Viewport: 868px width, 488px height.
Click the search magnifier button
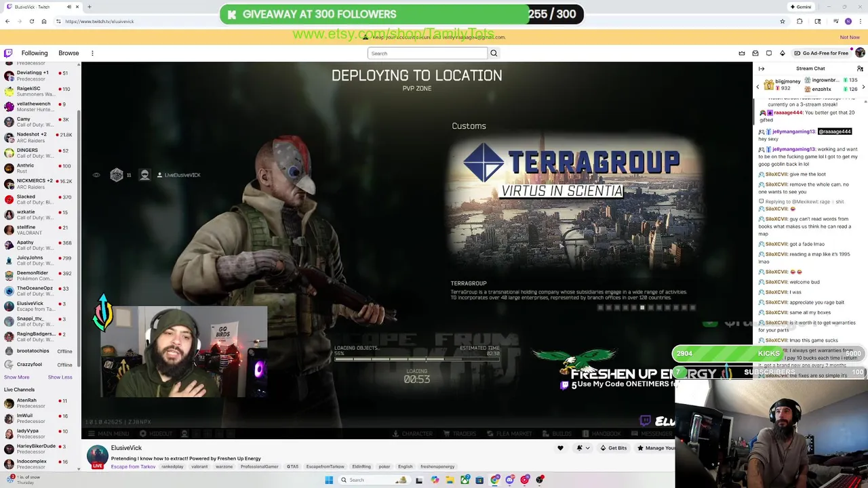pyautogui.click(x=494, y=54)
